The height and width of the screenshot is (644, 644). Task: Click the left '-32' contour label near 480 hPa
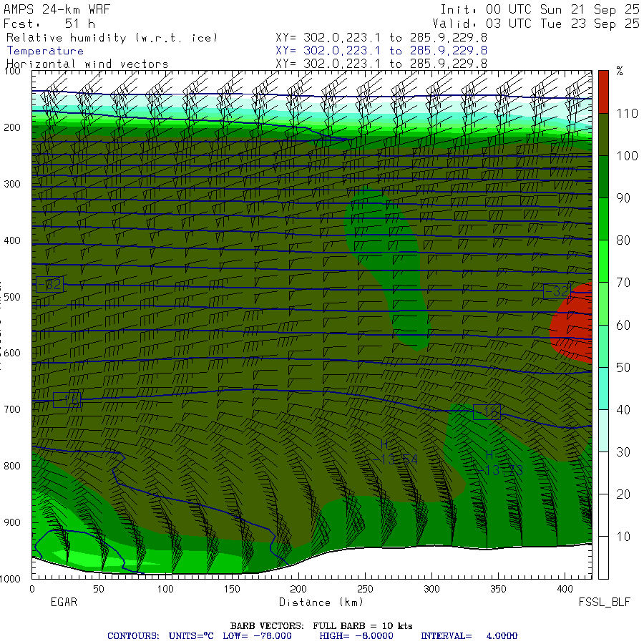pos(49,284)
